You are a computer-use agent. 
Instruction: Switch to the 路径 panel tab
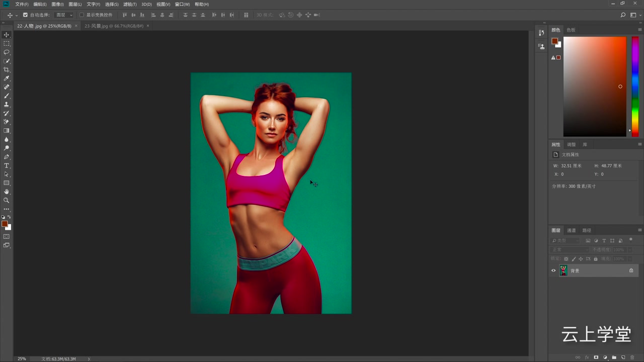click(x=587, y=230)
